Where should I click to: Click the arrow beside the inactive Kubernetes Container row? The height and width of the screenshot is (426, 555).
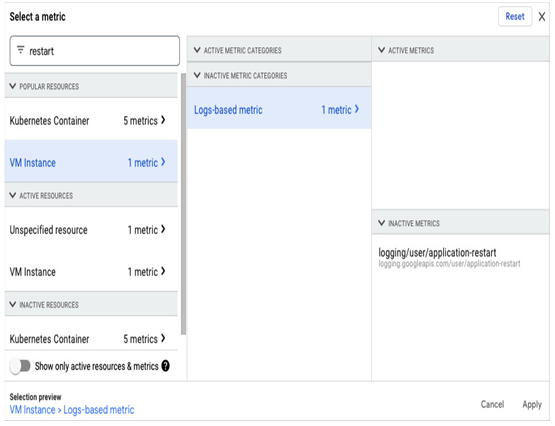(163, 338)
